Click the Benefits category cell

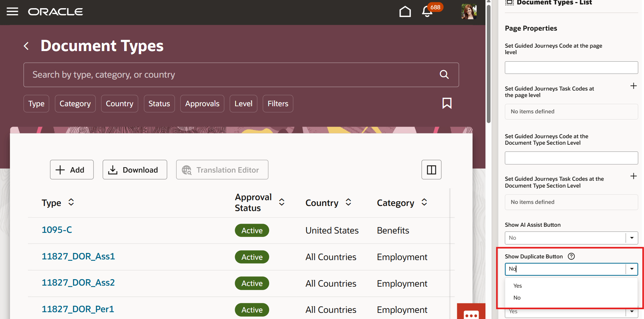[x=393, y=230]
